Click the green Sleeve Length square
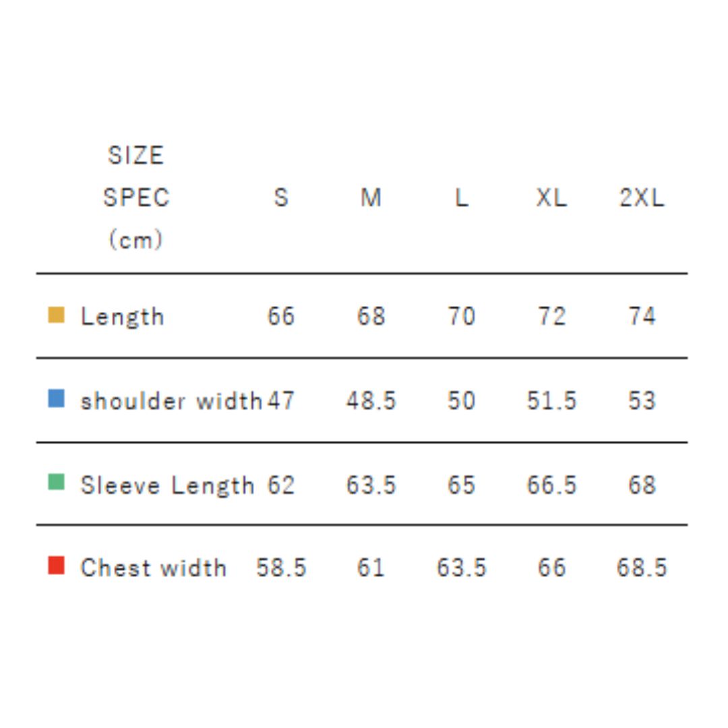The height and width of the screenshot is (728, 728). tap(56, 483)
